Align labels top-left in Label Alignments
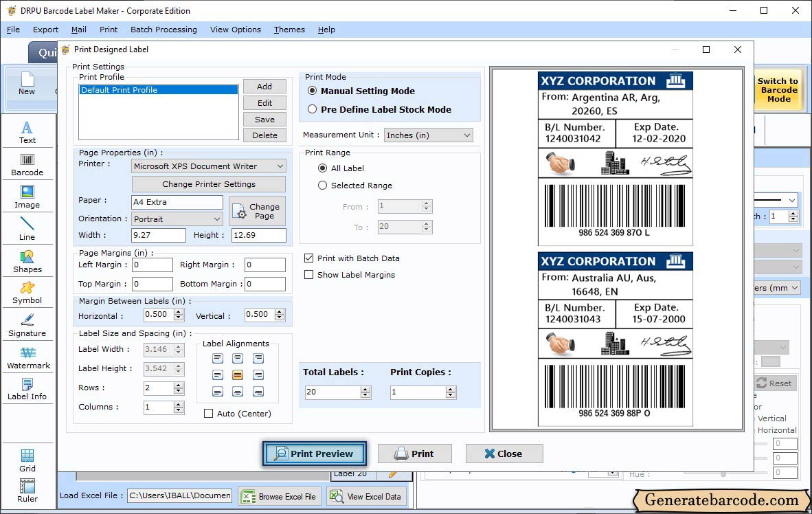This screenshot has height=514, width=812. (x=218, y=358)
